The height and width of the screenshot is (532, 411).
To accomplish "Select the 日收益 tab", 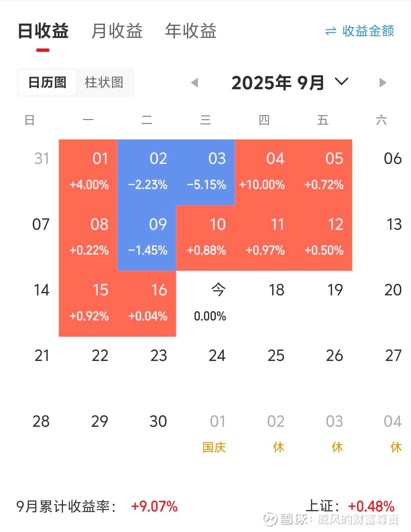I will [43, 31].
